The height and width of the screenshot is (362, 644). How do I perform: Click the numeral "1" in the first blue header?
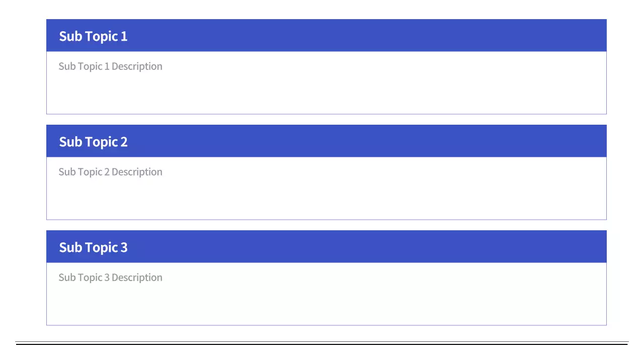(124, 36)
